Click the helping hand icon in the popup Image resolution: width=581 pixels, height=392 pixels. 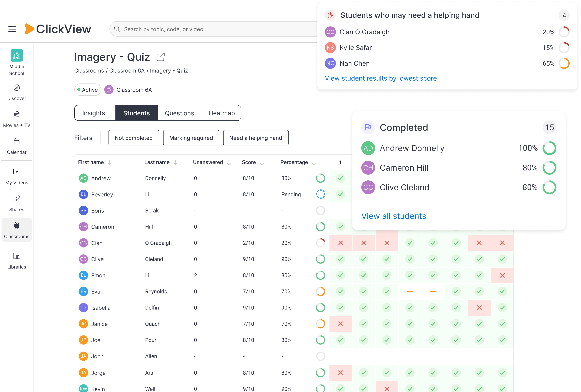pyautogui.click(x=330, y=15)
